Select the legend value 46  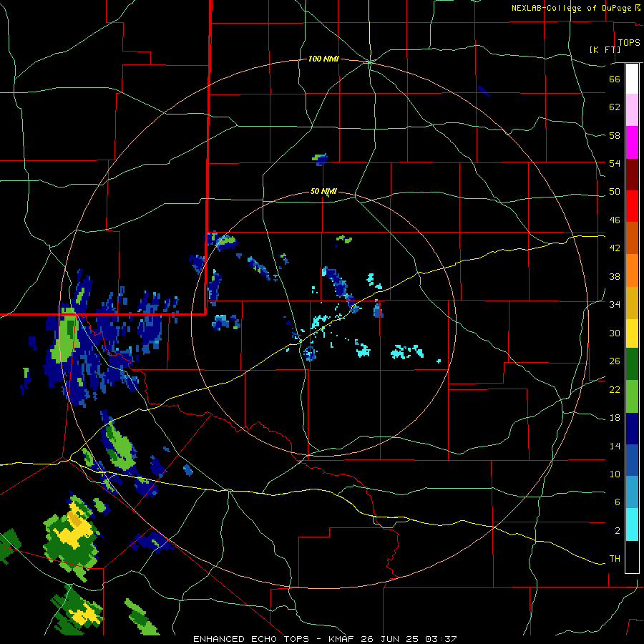point(615,220)
